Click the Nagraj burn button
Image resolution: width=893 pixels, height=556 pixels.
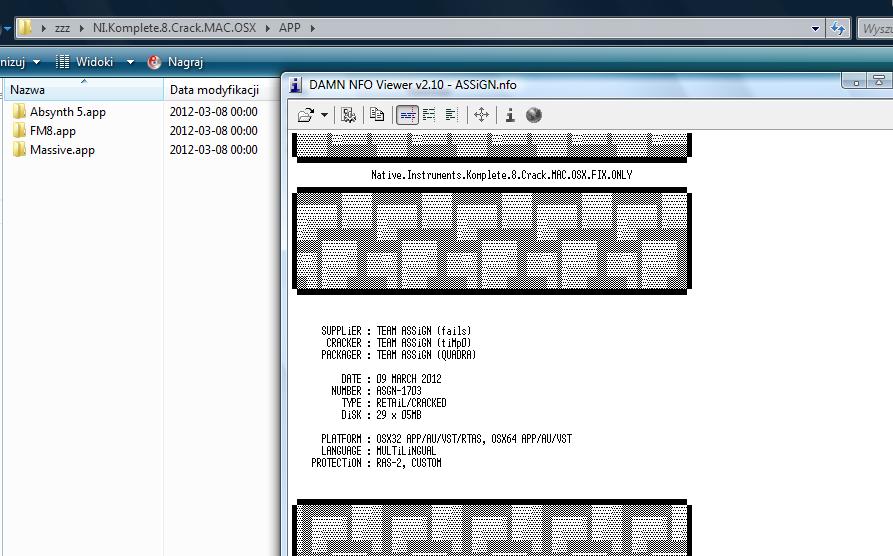point(175,62)
